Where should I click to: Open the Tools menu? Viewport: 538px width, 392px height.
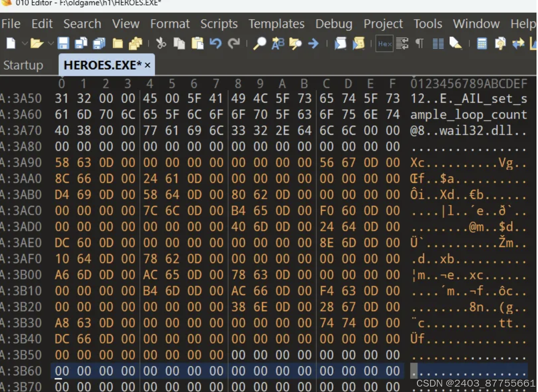[x=428, y=24]
